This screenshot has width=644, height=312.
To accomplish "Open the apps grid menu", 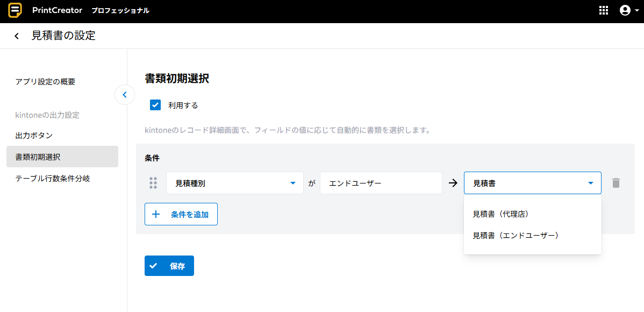I will [x=603, y=11].
